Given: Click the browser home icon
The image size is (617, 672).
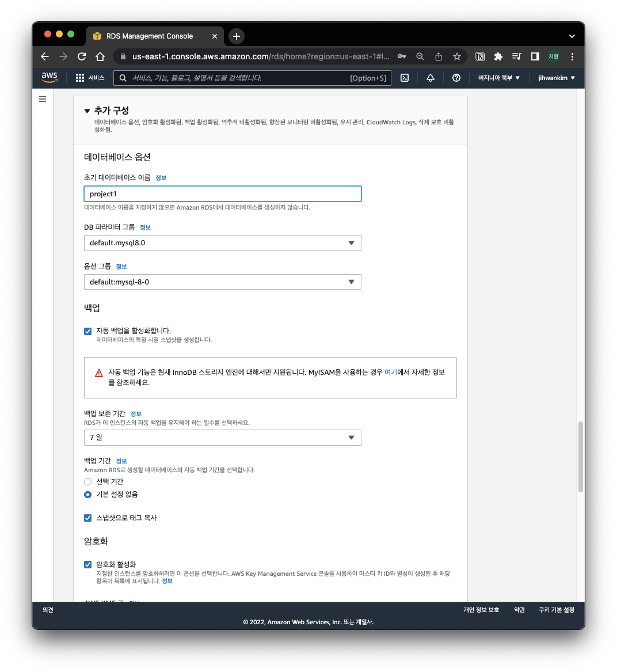Looking at the screenshot, I should (100, 56).
